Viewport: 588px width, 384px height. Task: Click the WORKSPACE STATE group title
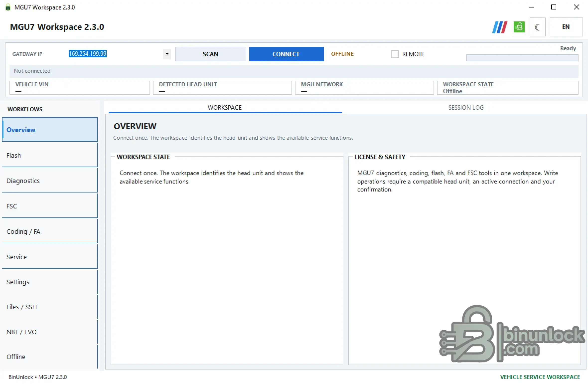coord(143,157)
